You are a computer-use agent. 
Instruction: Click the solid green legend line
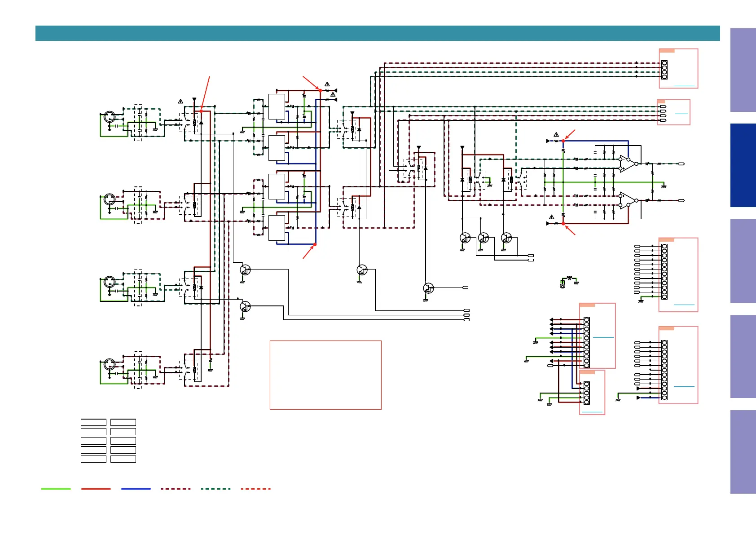click(x=56, y=489)
